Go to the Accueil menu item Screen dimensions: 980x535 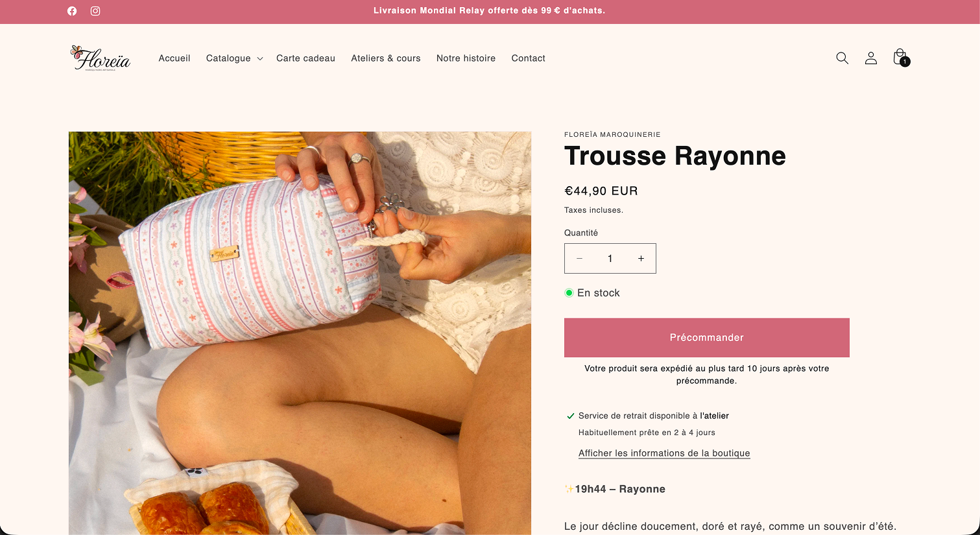174,58
